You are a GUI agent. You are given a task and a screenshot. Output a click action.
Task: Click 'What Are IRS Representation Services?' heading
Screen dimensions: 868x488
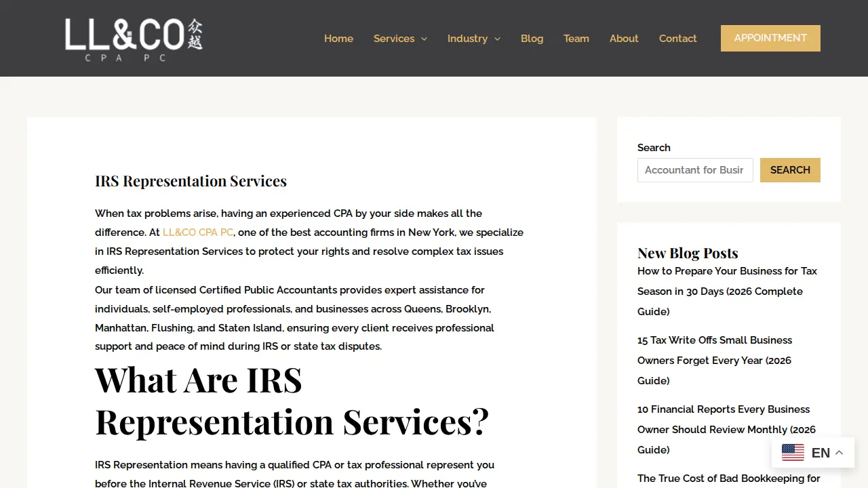pos(292,401)
